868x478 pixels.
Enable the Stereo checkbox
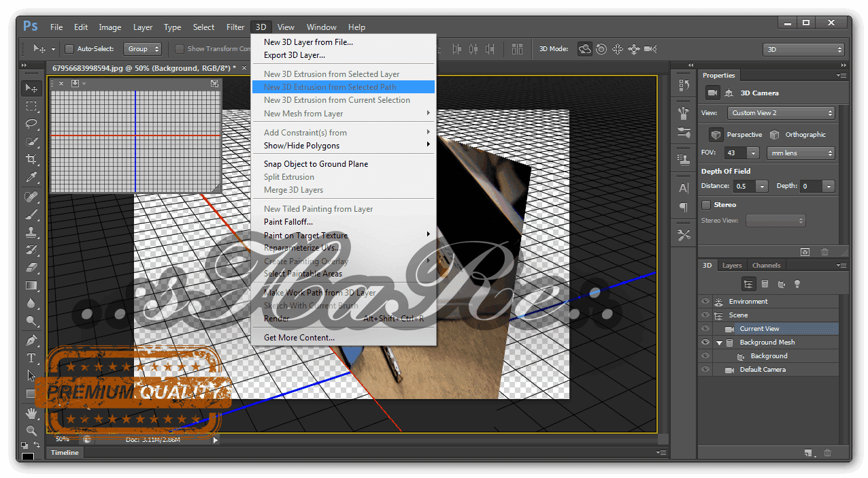tap(706, 205)
